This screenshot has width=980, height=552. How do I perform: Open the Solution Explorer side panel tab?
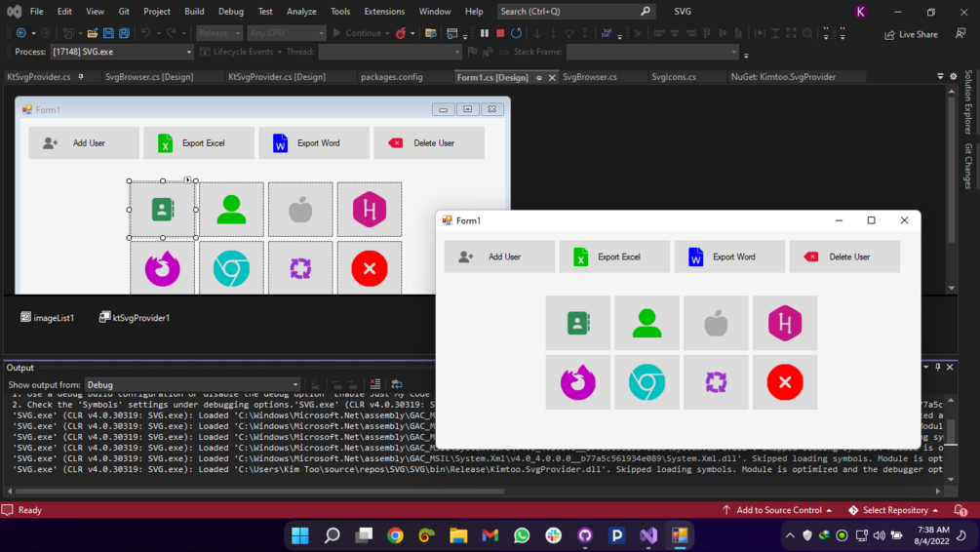click(968, 101)
